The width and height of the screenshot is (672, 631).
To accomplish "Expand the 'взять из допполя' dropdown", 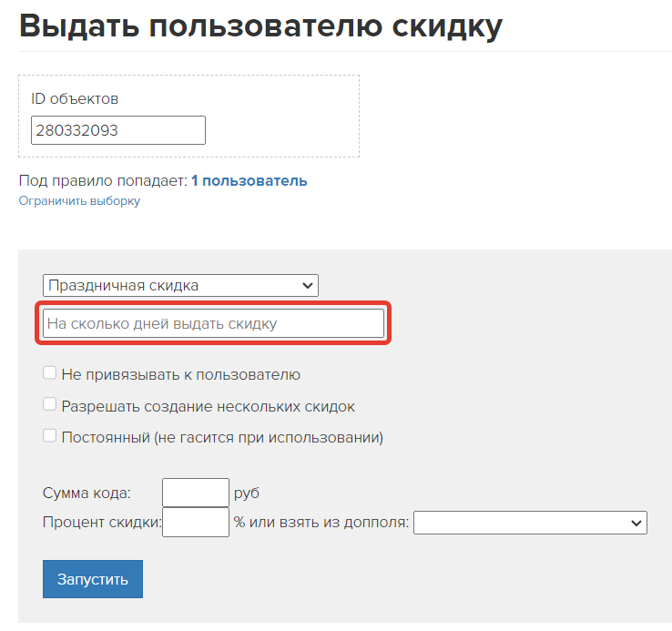I will pos(530,523).
